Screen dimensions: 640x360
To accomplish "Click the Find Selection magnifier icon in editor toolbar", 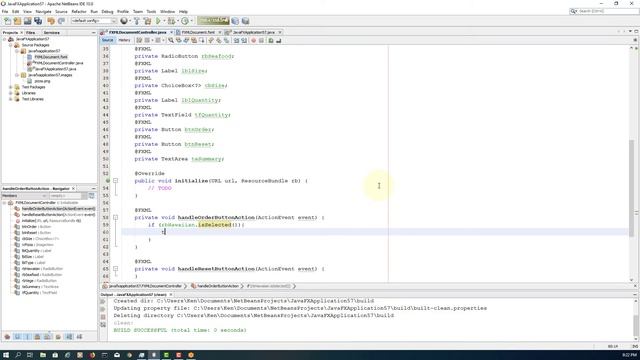I will [x=171, y=40].
